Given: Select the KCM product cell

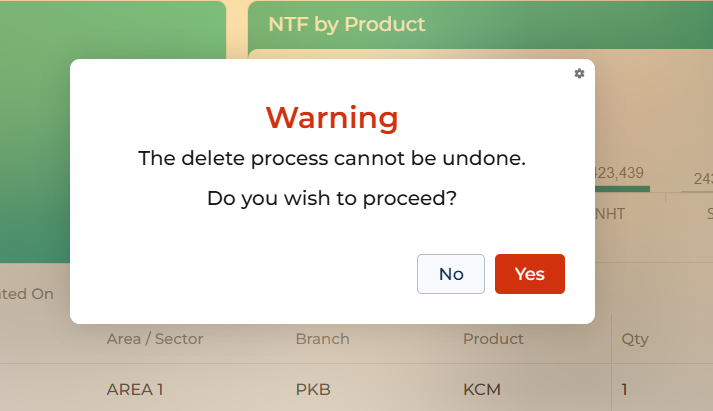Looking at the screenshot, I should click(482, 390).
